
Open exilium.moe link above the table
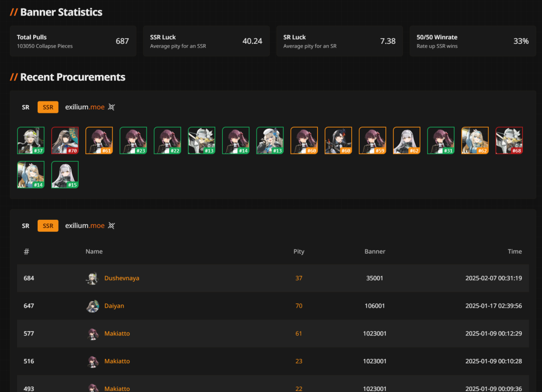point(85,226)
